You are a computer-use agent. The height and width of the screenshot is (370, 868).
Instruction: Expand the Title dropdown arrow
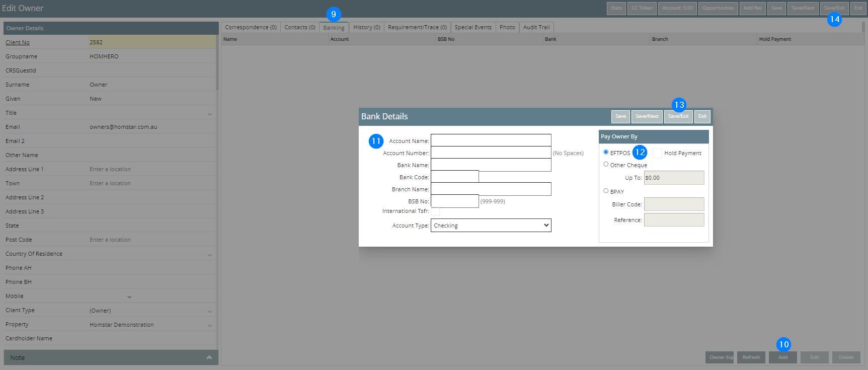click(210, 114)
